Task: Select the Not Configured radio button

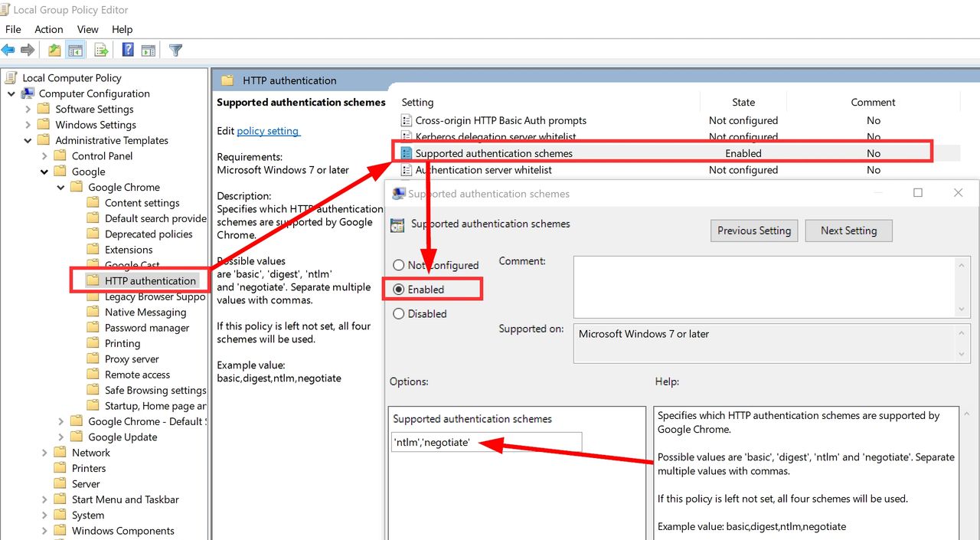Action: (x=399, y=265)
